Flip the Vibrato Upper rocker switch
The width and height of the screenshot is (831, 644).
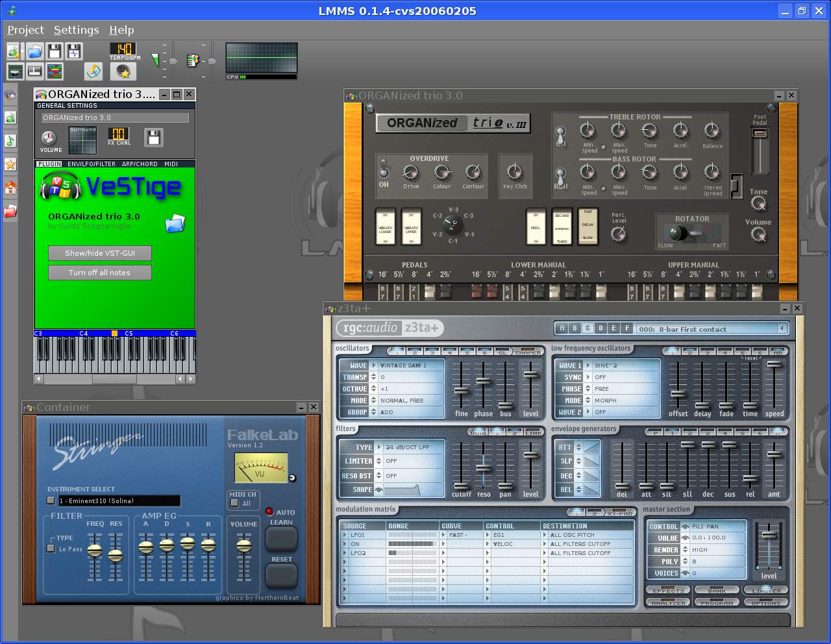click(411, 227)
